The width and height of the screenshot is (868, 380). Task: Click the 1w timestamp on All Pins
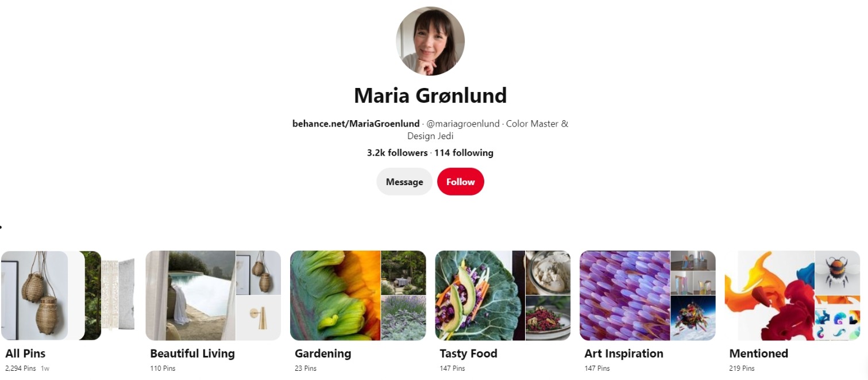point(44,368)
